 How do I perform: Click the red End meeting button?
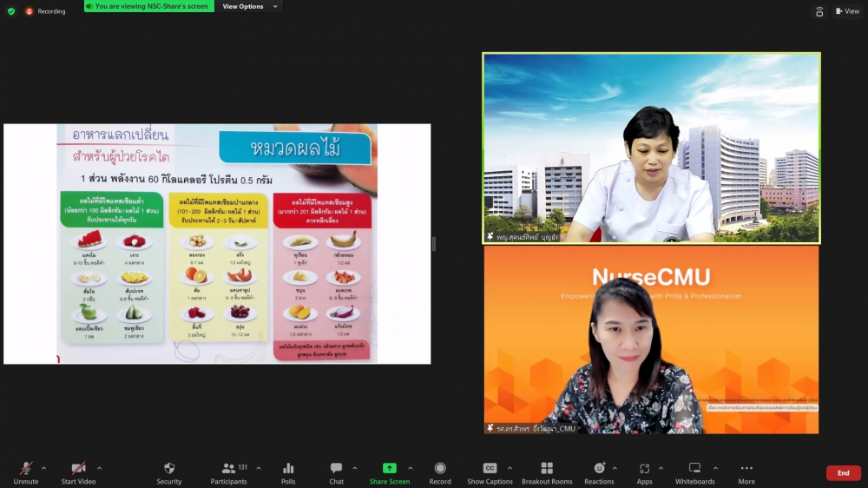(843, 472)
